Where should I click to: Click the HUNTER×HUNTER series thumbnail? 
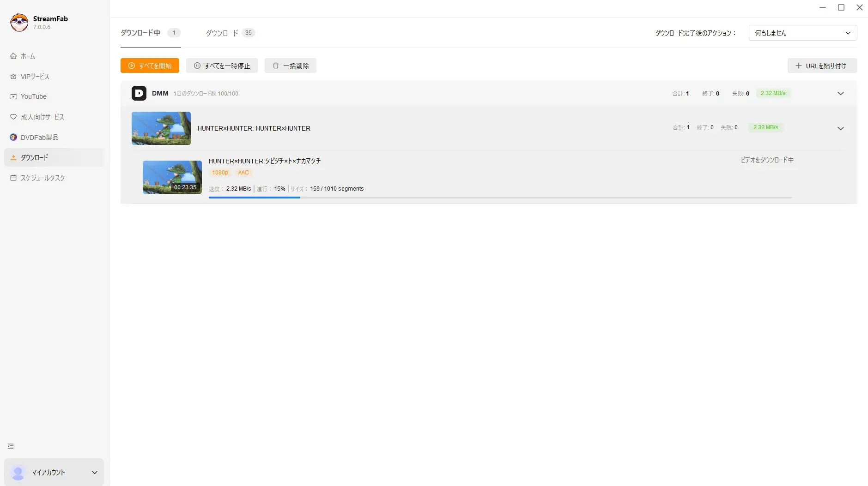pos(161,128)
